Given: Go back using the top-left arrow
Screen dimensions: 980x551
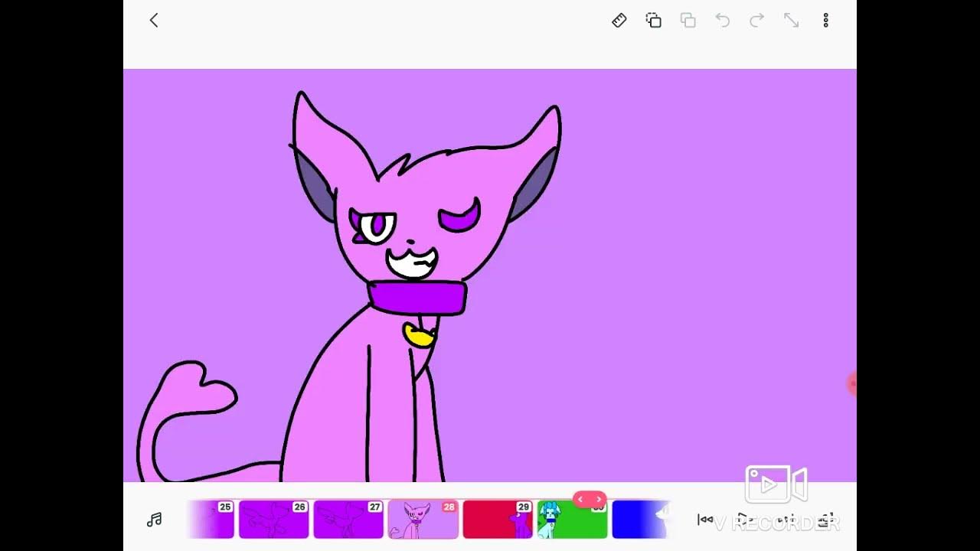Looking at the screenshot, I should [154, 21].
